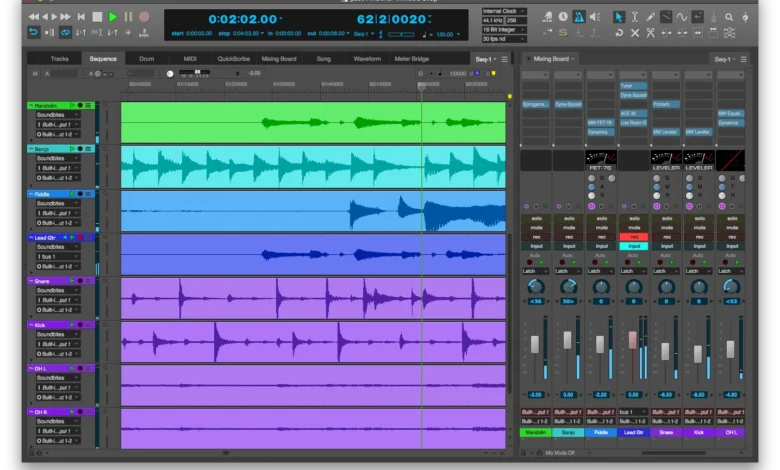Image resolution: width=780 pixels, height=470 pixels.
Task: Mute the Snare mixer channel
Action: tap(667, 228)
